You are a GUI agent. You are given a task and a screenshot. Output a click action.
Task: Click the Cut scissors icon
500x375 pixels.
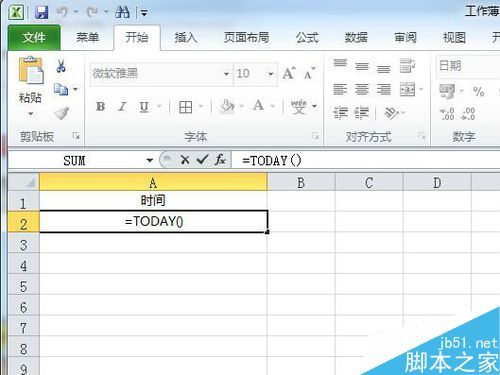click(61, 66)
